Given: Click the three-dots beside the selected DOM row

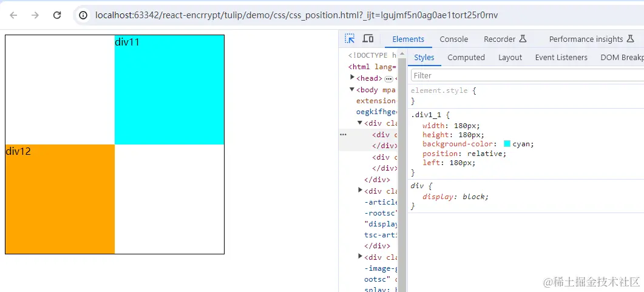Looking at the screenshot, I should pos(344,135).
